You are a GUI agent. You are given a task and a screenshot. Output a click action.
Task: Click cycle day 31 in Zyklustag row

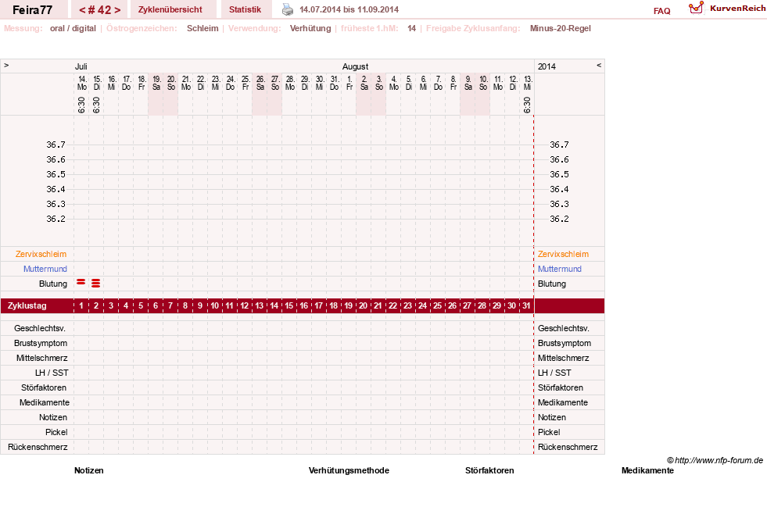(526, 305)
